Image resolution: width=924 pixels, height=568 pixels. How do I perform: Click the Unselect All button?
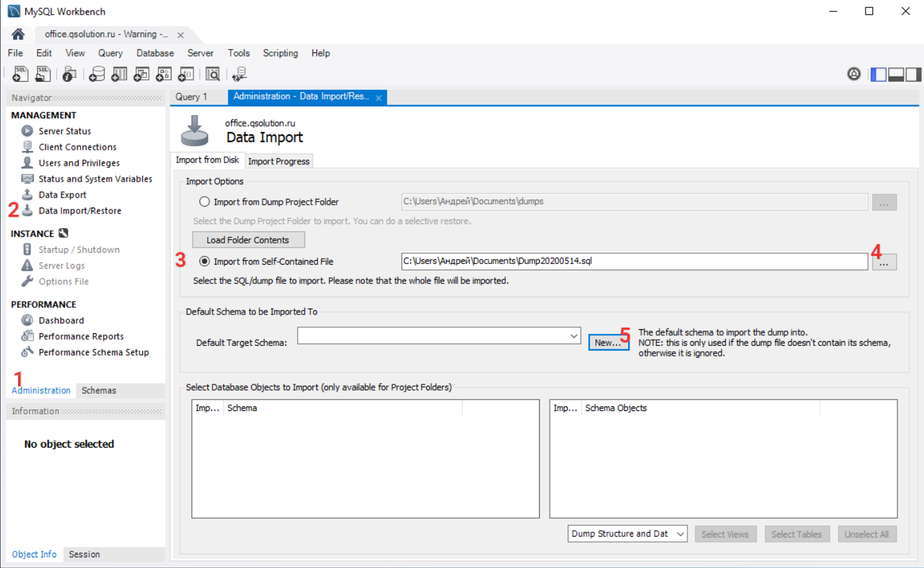pos(867,534)
